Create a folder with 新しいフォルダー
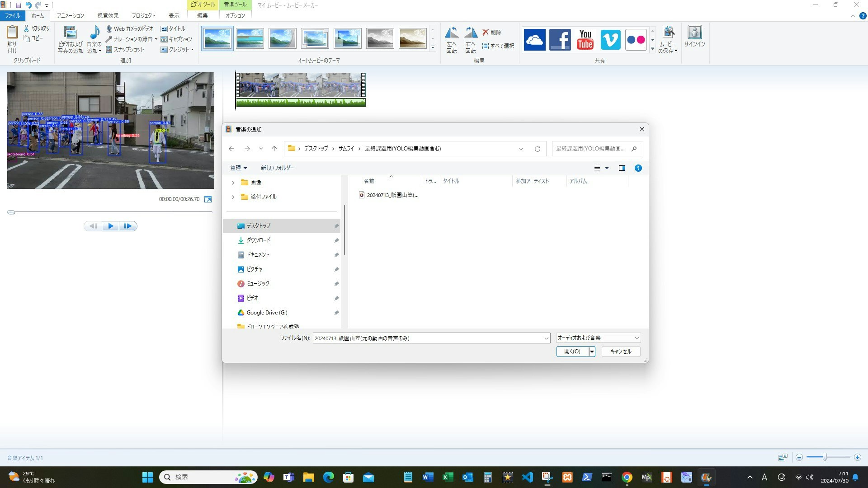This screenshot has height=488, width=868. tap(277, 168)
